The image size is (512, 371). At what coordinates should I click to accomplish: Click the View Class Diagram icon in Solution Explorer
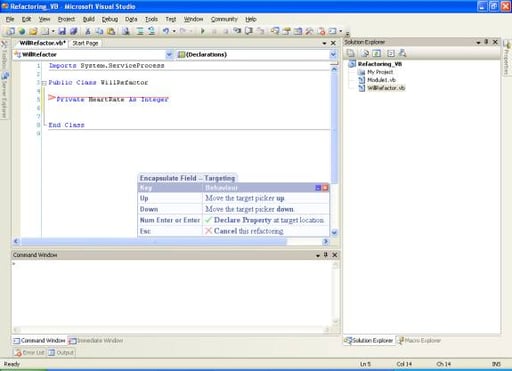coord(403,53)
